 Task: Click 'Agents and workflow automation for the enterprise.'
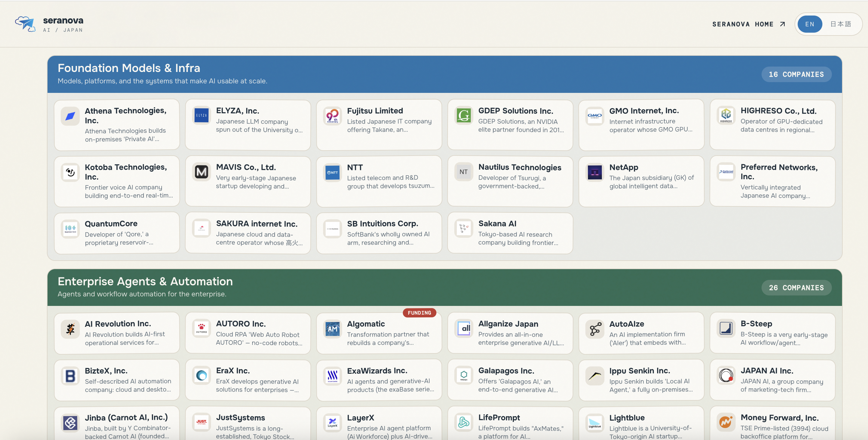point(142,294)
